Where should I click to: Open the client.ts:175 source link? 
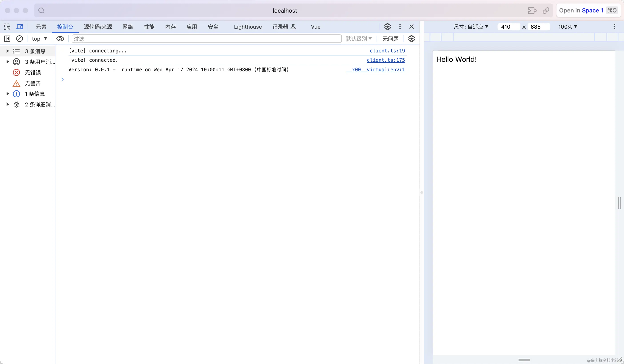tap(386, 60)
